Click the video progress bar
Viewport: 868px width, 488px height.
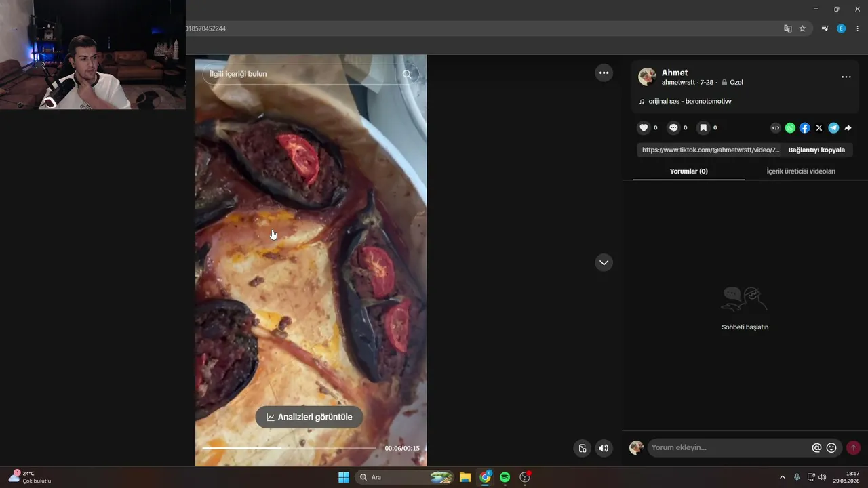coord(289,448)
